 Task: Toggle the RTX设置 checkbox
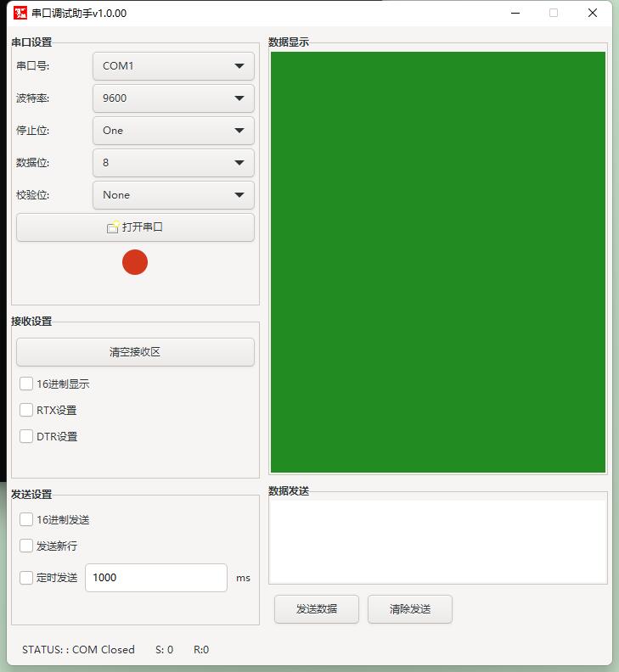26,410
